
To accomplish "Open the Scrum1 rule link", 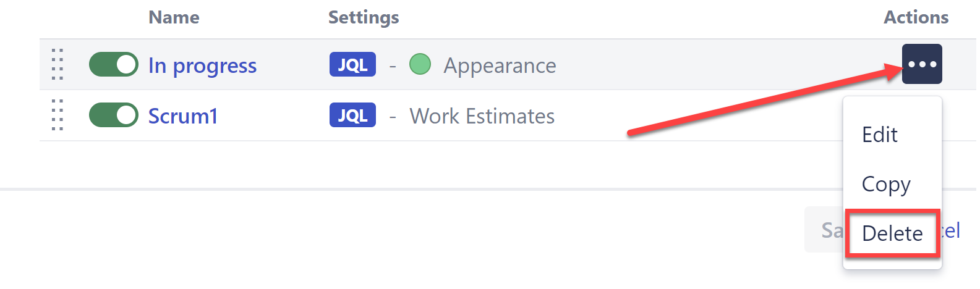I will 183,116.
